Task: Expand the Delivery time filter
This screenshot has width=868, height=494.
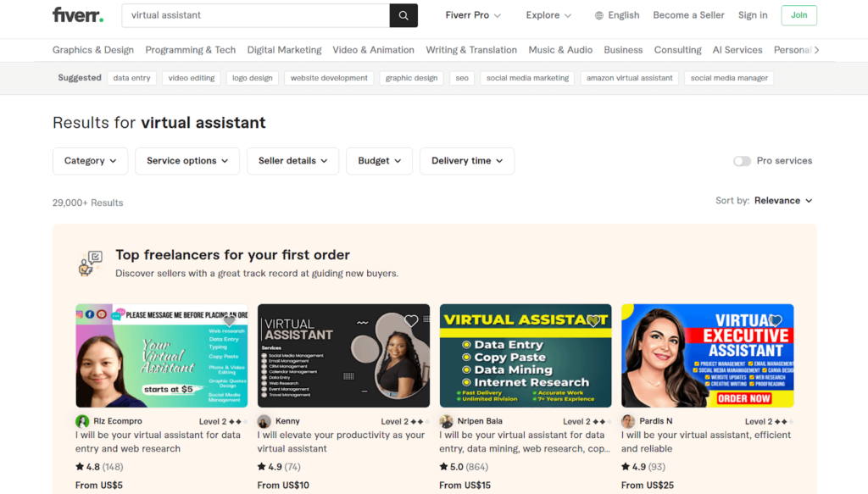Action: coord(467,161)
